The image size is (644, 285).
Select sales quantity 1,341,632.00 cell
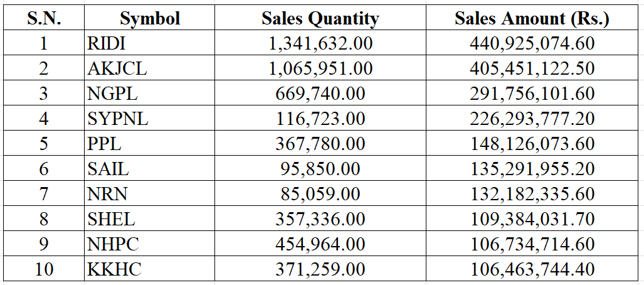320,43
